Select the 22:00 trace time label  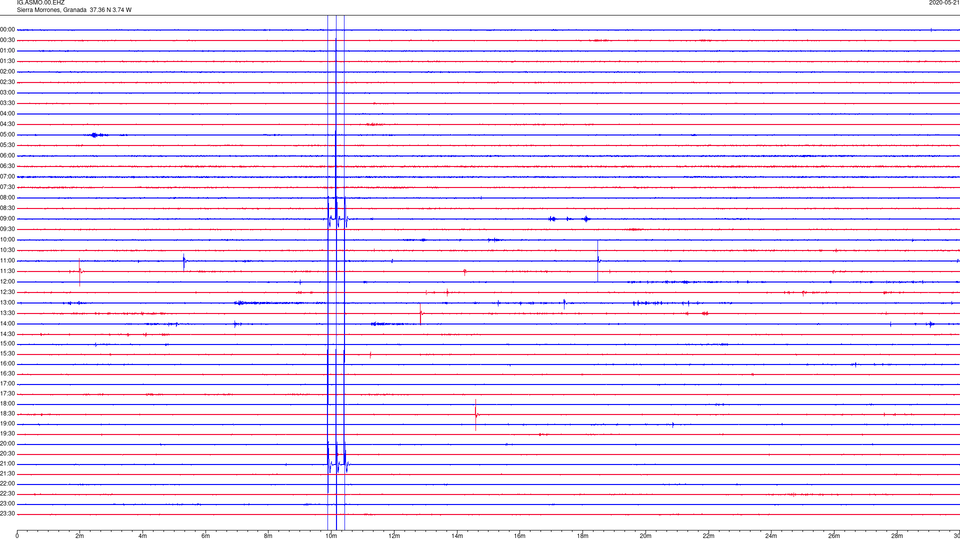coord(7,484)
